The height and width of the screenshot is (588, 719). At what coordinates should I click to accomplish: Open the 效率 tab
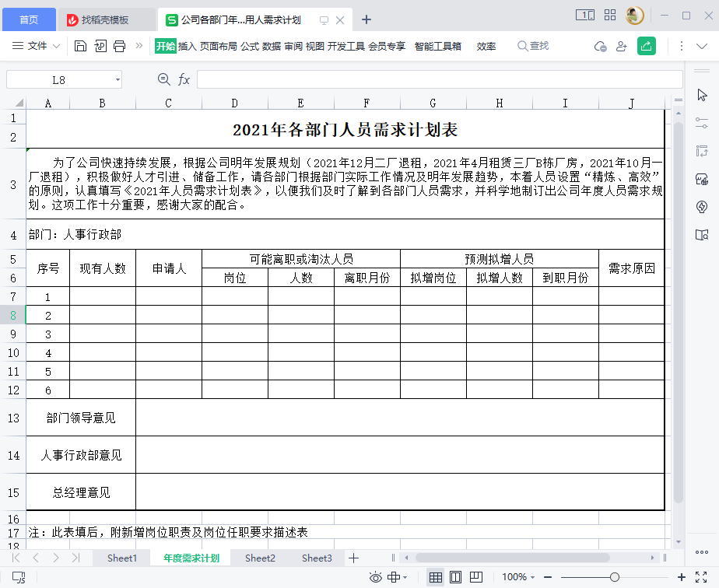[x=486, y=46]
